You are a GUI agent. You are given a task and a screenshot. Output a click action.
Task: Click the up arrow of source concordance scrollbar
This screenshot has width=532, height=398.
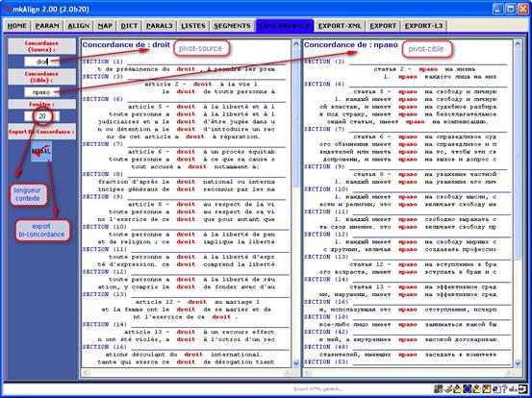[x=295, y=43]
